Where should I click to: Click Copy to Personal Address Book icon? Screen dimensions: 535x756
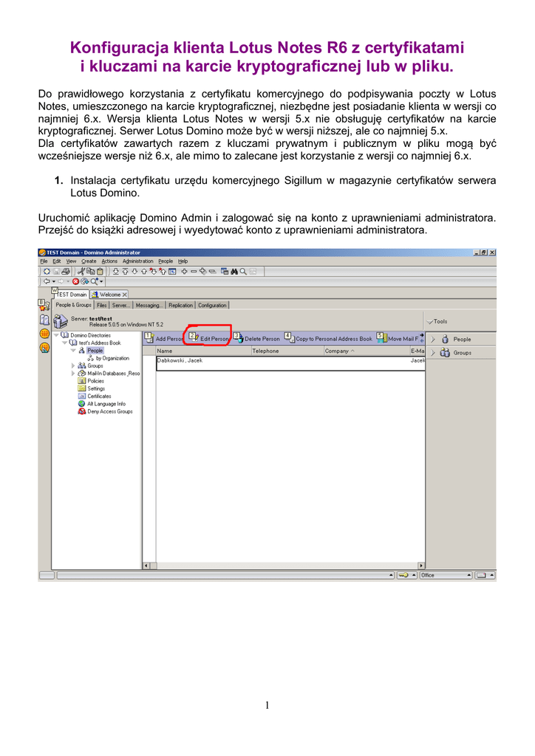[290, 338]
